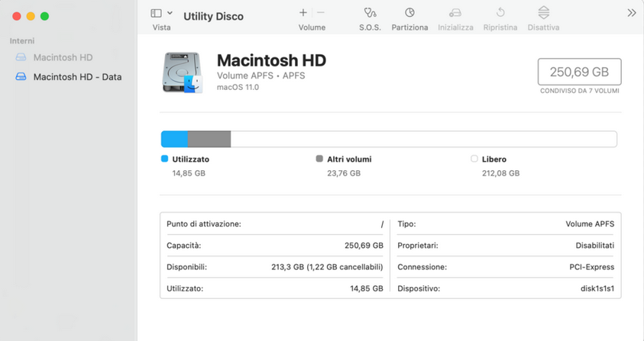644x341 pixels.
Task: Click the green full-screen window button
Action: click(x=45, y=16)
